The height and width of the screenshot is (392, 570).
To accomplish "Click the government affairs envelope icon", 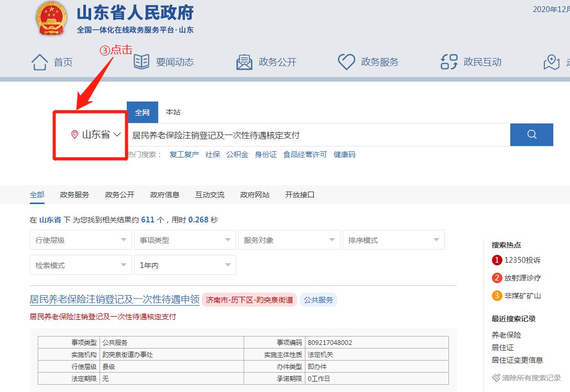I will 244,62.
